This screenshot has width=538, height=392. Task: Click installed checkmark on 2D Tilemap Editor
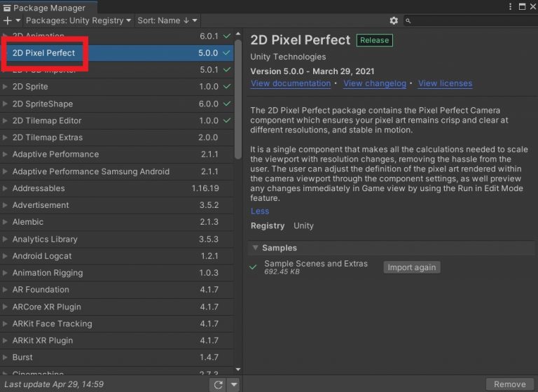tap(227, 120)
